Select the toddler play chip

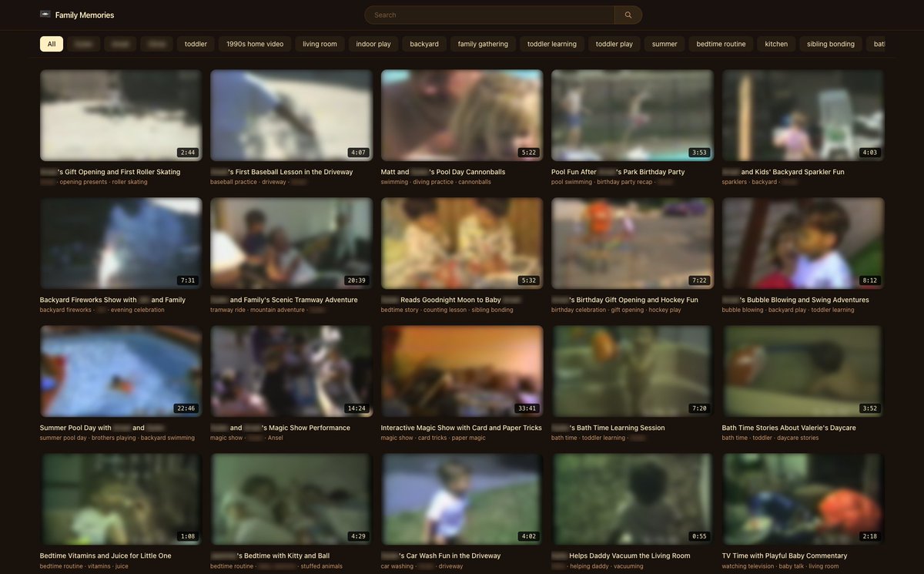pyautogui.click(x=614, y=44)
